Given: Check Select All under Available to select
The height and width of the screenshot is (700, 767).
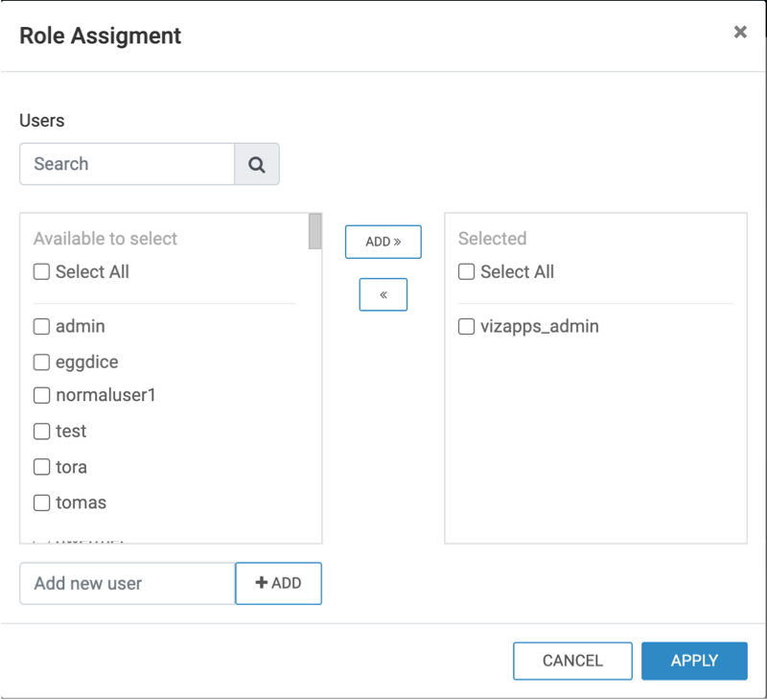Looking at the screenshot, I should [x=41, y=271].
